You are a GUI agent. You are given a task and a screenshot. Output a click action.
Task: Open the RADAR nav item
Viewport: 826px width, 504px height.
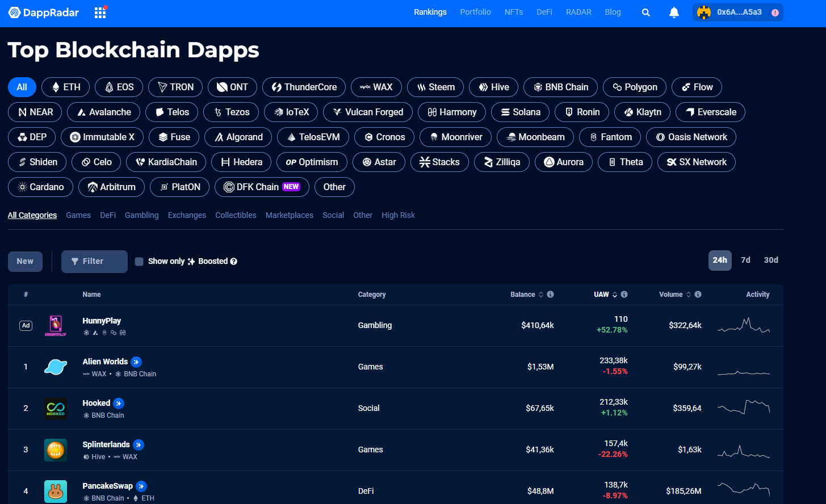point(578,12)
